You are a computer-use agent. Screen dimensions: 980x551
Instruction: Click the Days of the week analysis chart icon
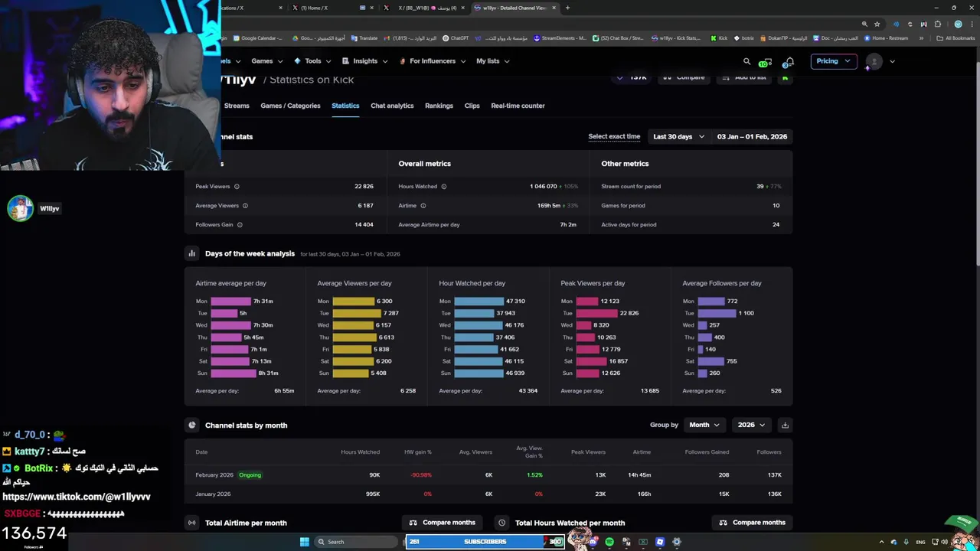click(191, 253)
